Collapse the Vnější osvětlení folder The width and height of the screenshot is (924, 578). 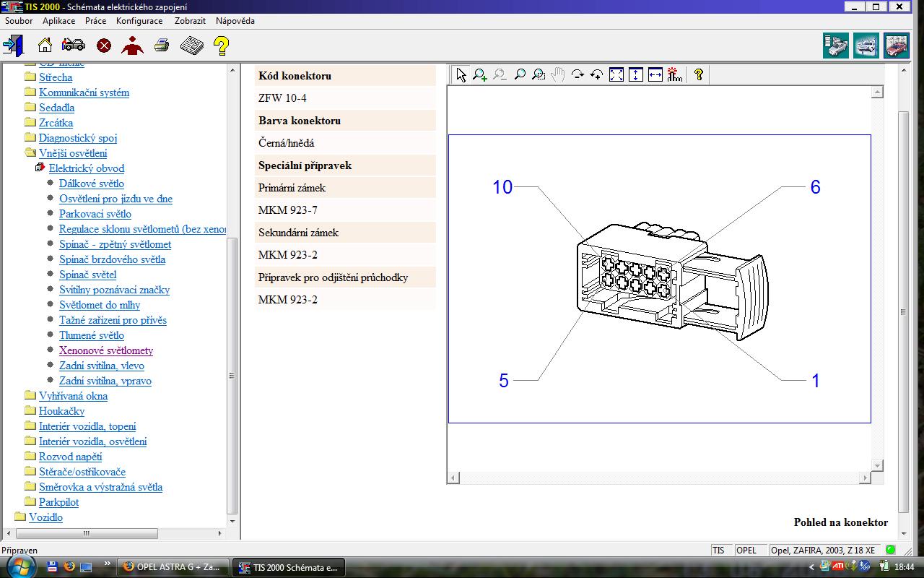click(30, 153)
